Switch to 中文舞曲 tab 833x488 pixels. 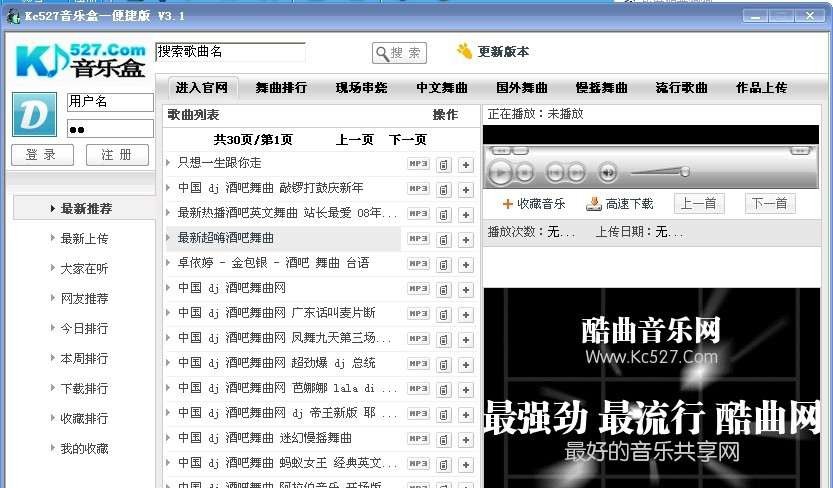click(441, 88)
